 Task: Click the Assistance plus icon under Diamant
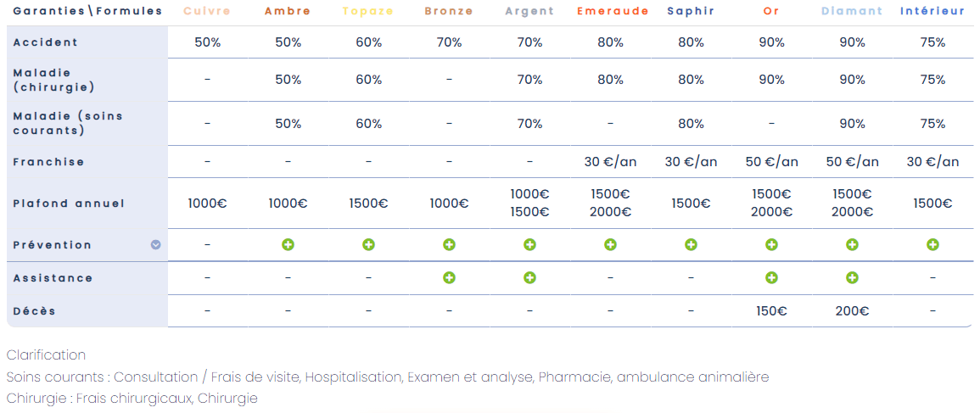[852, 278]
